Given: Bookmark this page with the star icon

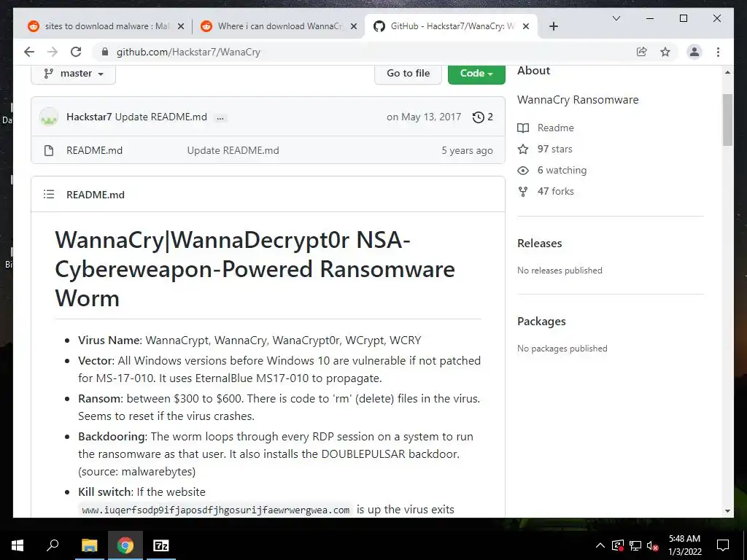Looking at the screenshot, I should tap(665, 52).
